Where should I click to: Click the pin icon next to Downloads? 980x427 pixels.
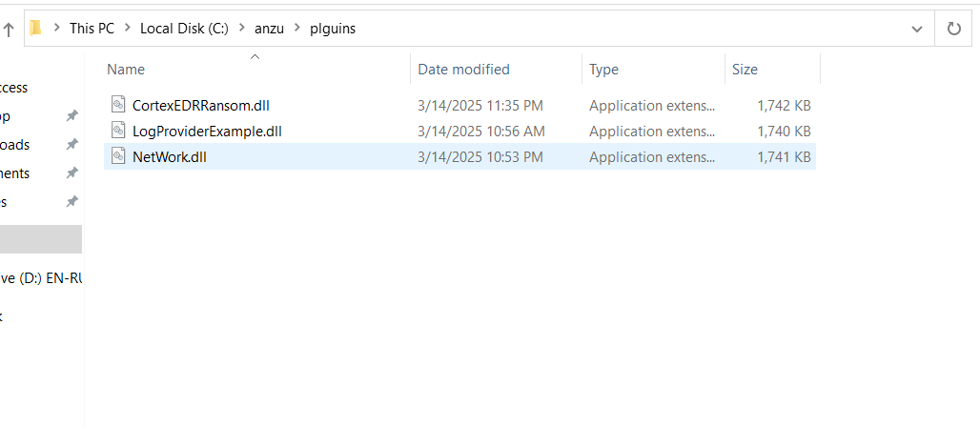coord(71,145)
